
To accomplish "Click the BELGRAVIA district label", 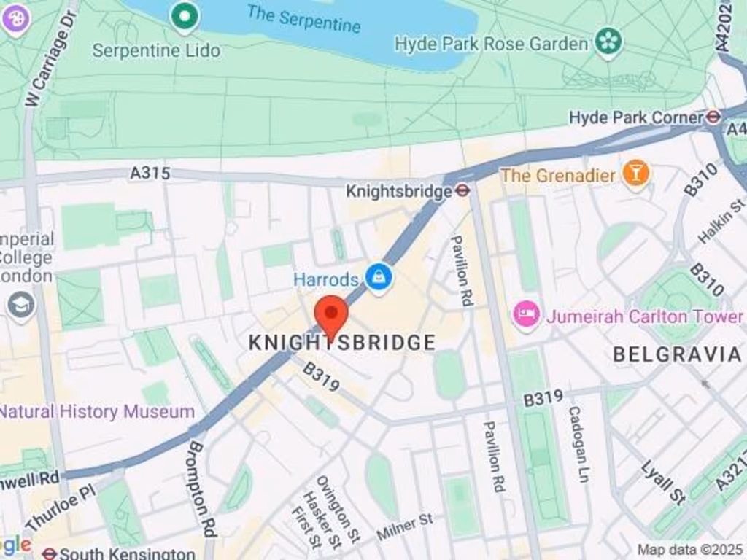I will (677, 355).
